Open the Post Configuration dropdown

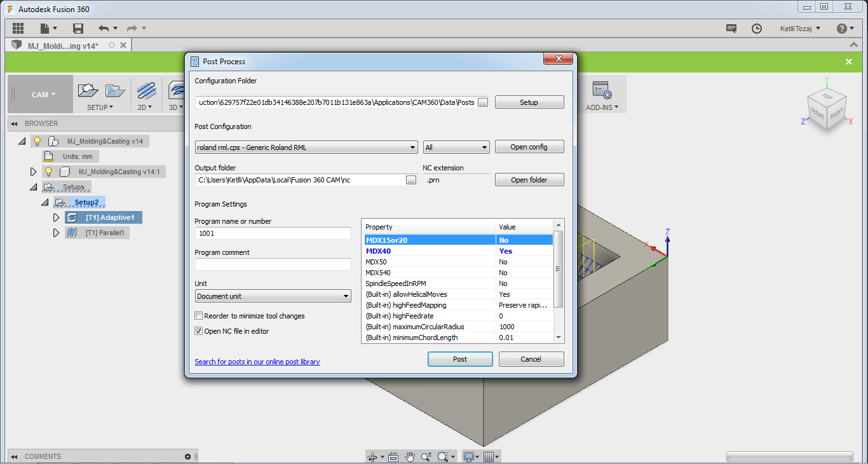(x=306, y=147)
